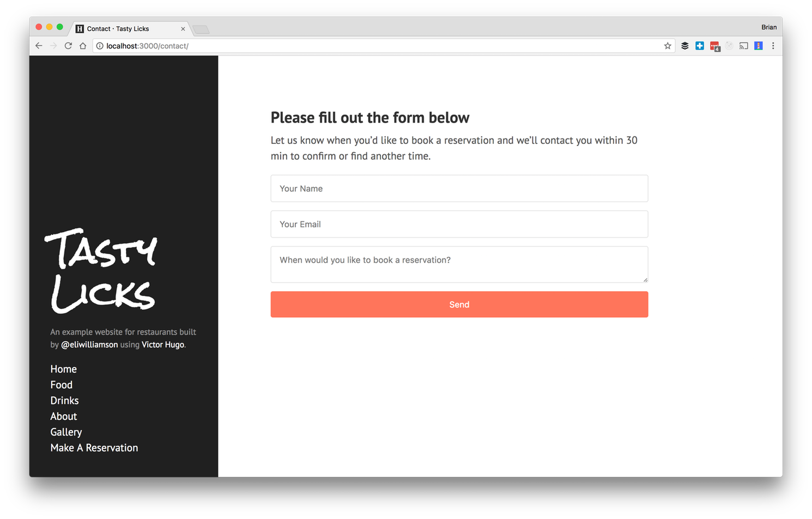Open the Food menu link
Viewport: 812px width, 519px height.
(62, 385)
